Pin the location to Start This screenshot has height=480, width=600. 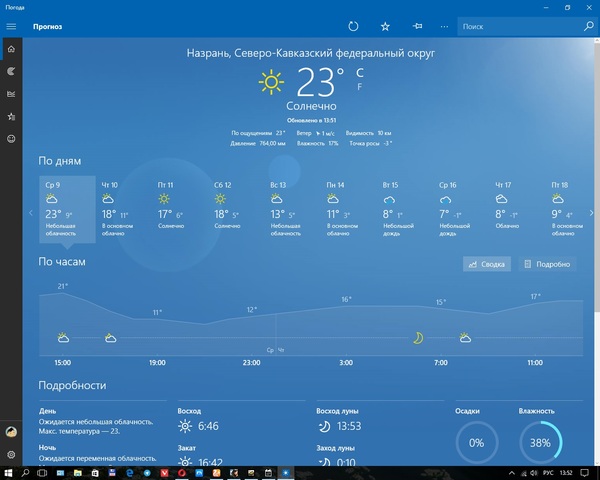pos(417,26)
